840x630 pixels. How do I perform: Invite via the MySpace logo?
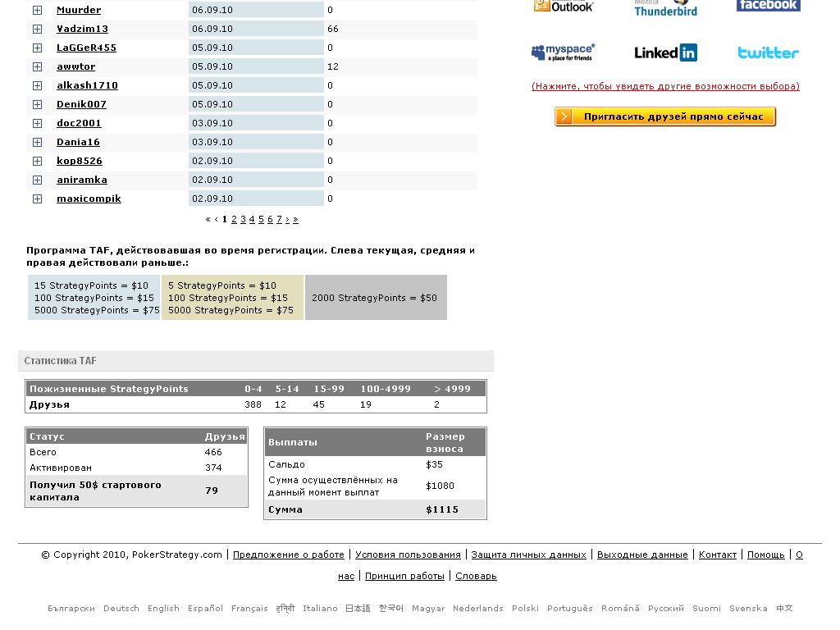point(563,52)
